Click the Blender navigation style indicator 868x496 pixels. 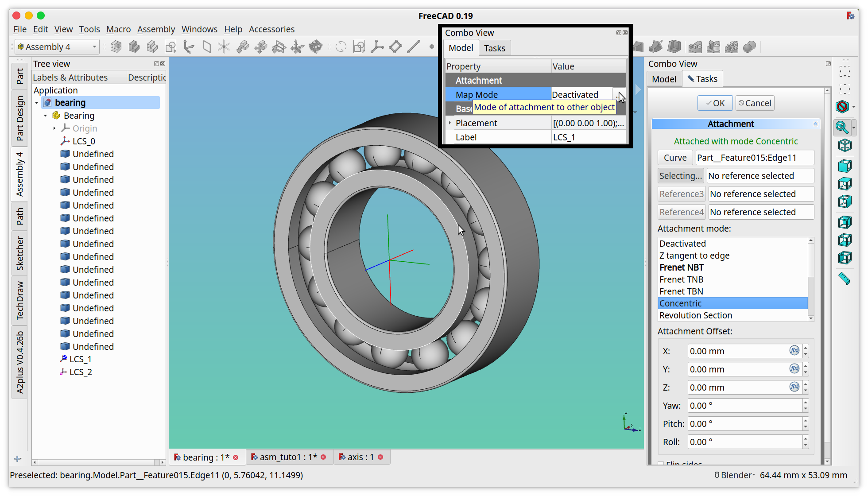[735, 475]
